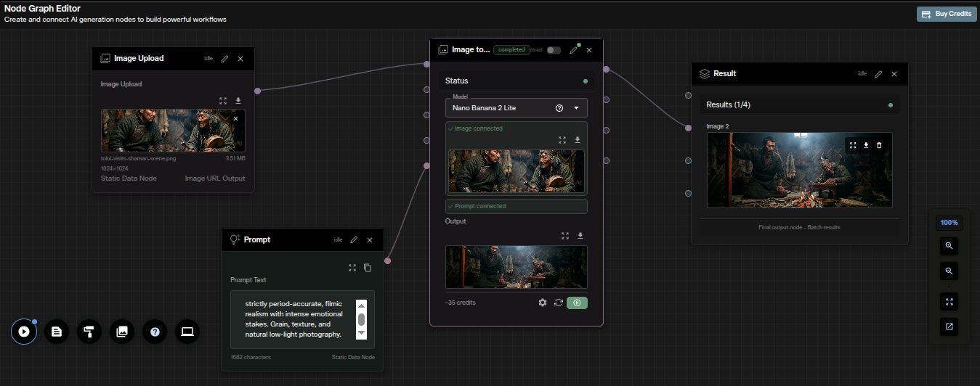This screenshot has width=980, height=386.
Task: Click the Buy Credits button
Action: [x=946, y=14]
